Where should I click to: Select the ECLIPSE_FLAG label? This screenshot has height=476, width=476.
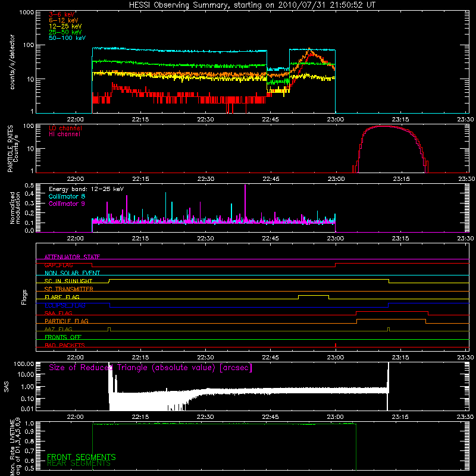point(65,305)
